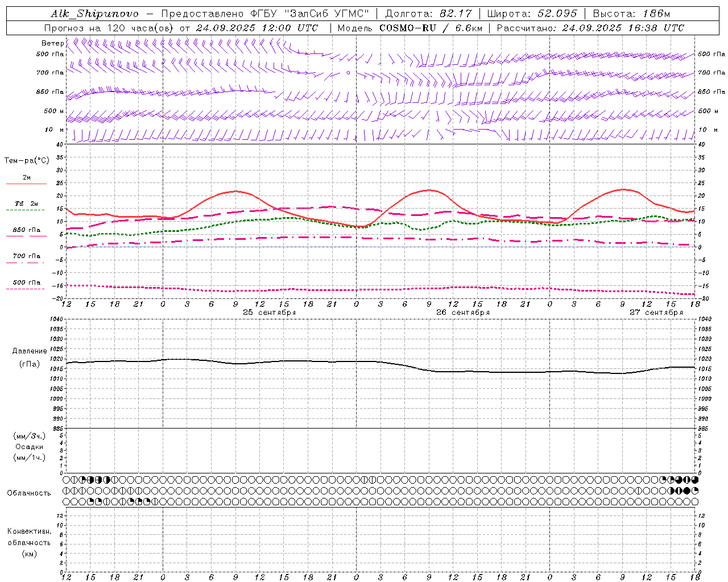Viewport: 728px width, 582px height.
Task: Click the station name Alk_Shipunovo
Action: click(94, 14)
